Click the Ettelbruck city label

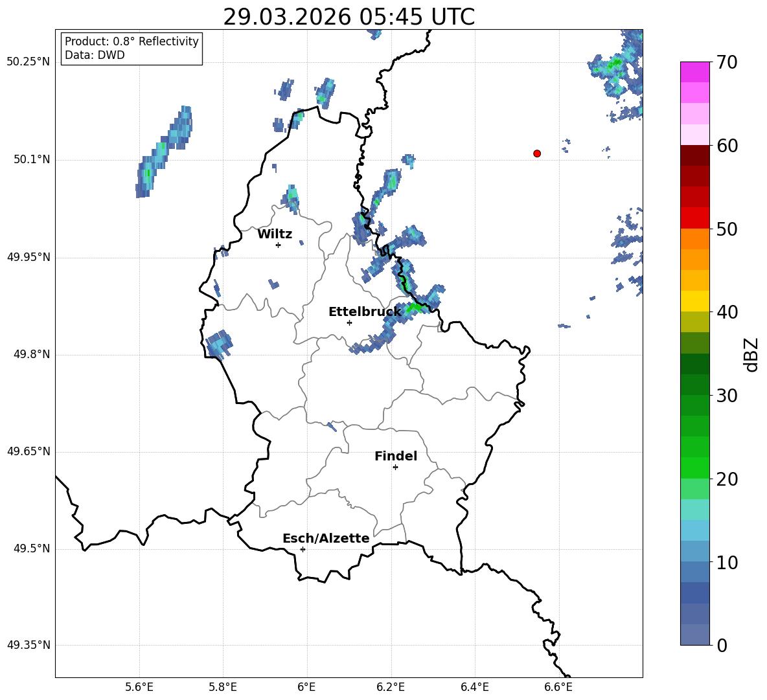[365, 312]
